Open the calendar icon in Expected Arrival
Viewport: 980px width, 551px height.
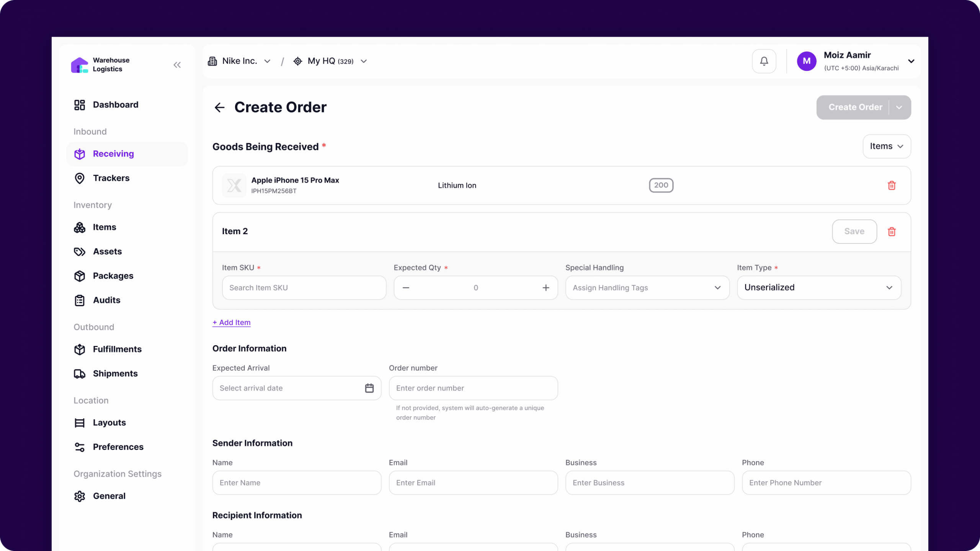[369, 388]
